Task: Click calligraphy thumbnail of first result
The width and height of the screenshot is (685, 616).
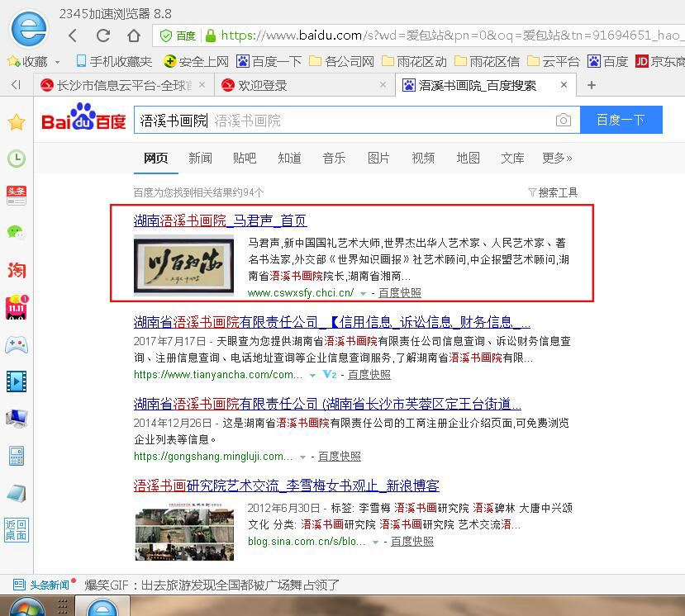Action: coord(183,265)
